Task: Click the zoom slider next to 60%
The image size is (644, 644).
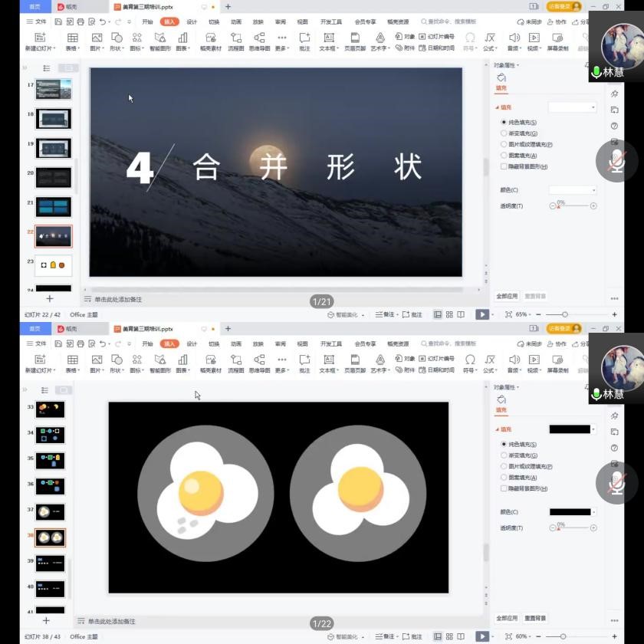Action: tap(563, 636)
